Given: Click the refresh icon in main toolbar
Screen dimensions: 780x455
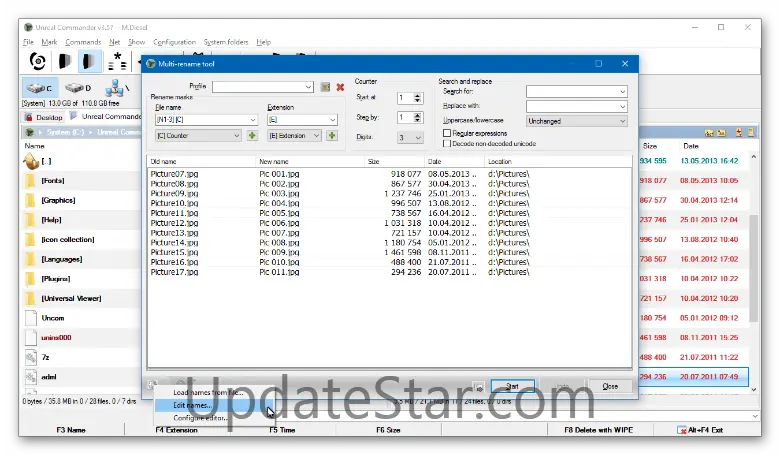Looking at the screenshot, I should pyautogui.click(x=38, y=61).
